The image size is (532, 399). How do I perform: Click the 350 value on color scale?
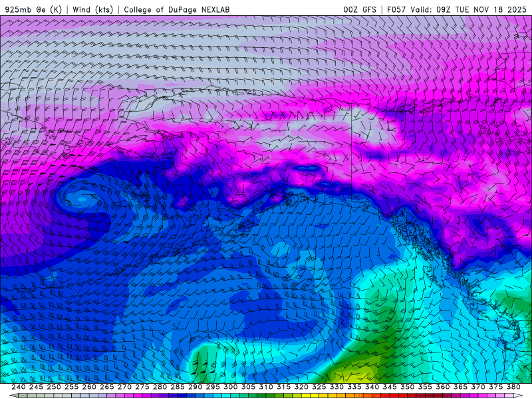(x=407, y=387)
